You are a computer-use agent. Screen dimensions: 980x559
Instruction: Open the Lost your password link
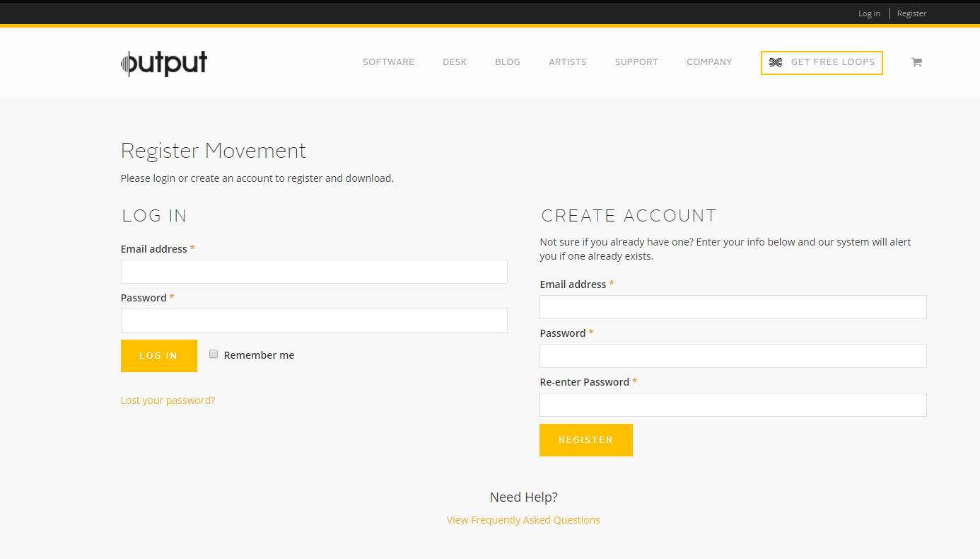168,400
